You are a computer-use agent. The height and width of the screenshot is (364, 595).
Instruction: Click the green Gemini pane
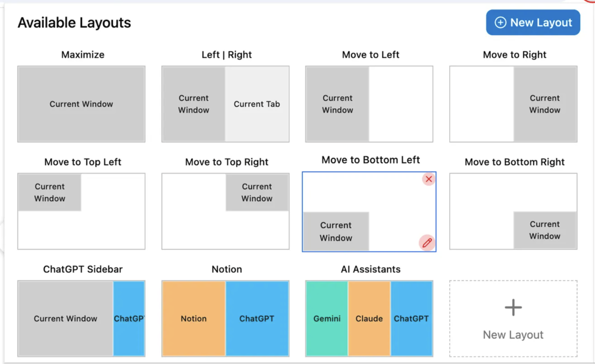(327, 319)
